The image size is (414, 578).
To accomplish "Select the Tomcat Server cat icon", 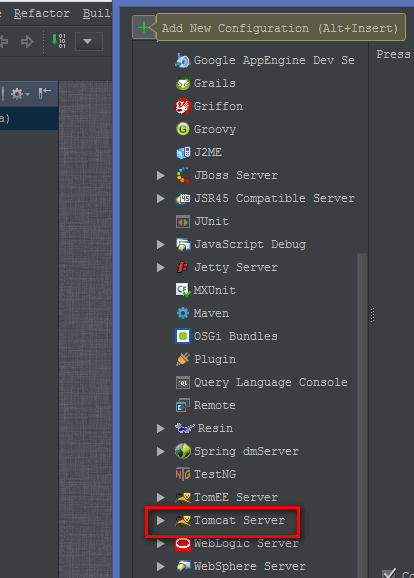I will (x=183, y=520).
